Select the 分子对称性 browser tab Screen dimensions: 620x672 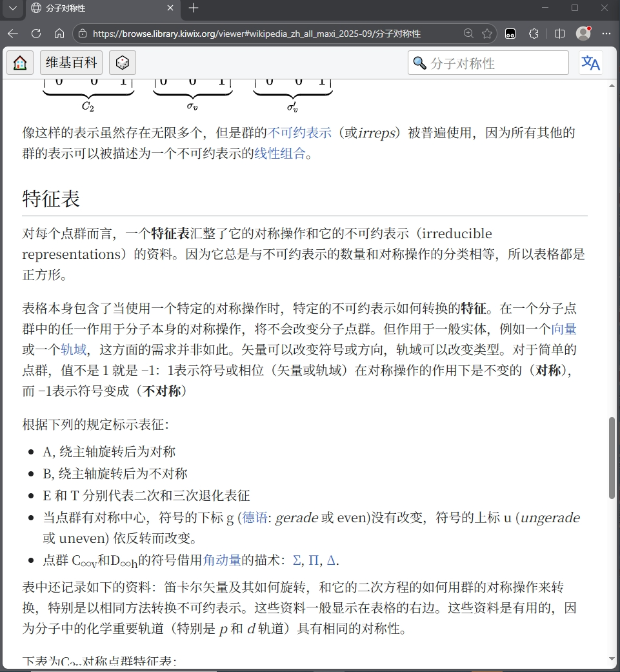click(97, 8)
